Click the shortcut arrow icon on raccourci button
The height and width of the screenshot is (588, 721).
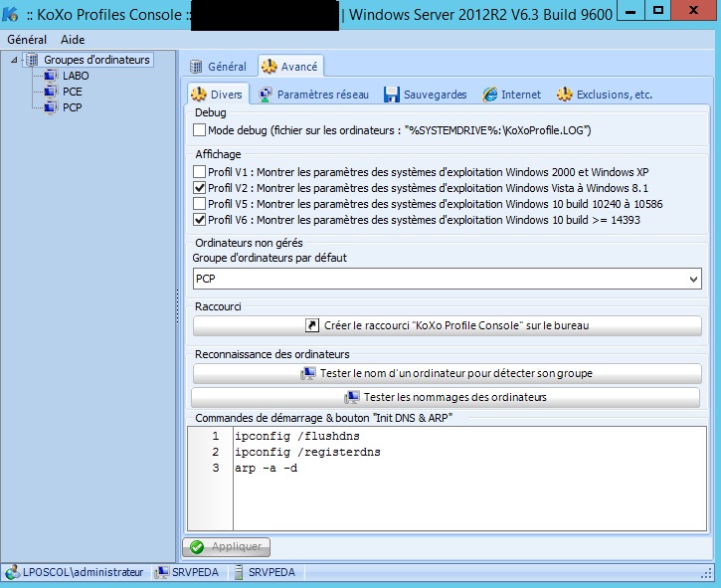311,325
